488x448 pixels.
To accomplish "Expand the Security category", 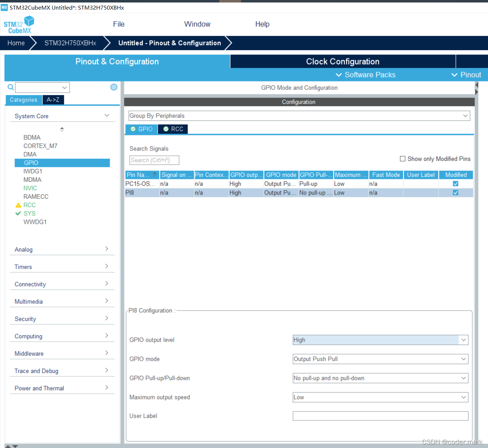I will [62, 319].
